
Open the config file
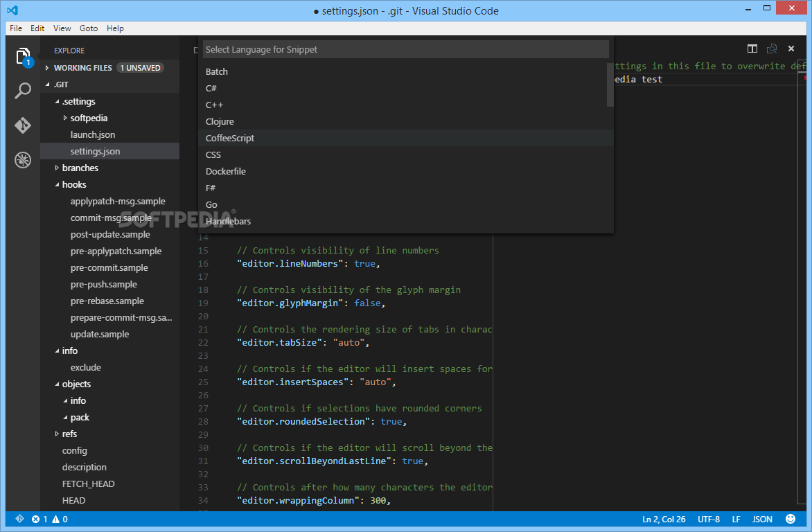coord(109,450)
